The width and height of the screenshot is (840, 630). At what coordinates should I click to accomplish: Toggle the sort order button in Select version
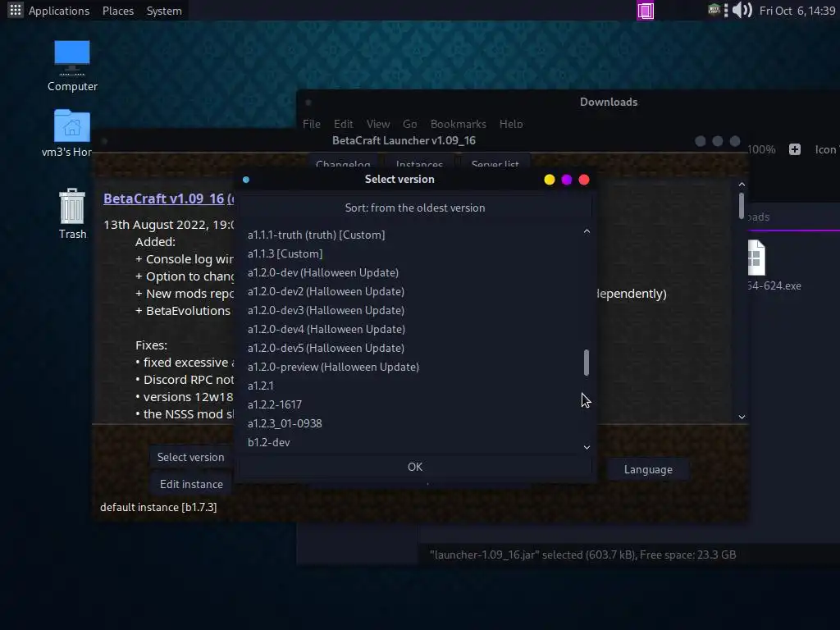[415, 208]
